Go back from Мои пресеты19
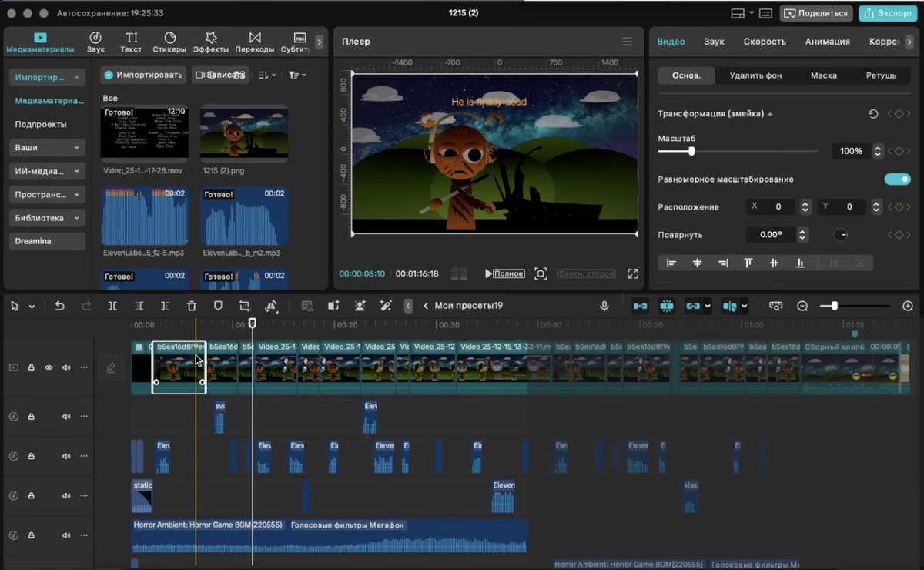Screen dimensions: 924x570 [x=426, y=306]
